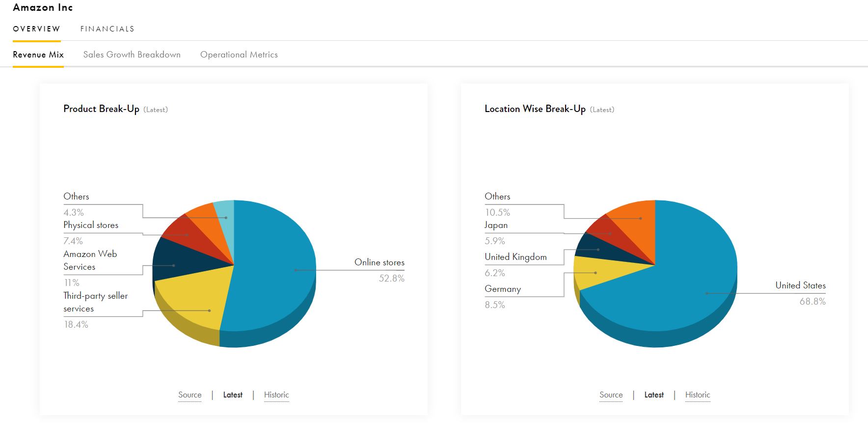Screen dimensions: 868x426
Task: Click the 8.5% value
Action: [x=495, y=305]
